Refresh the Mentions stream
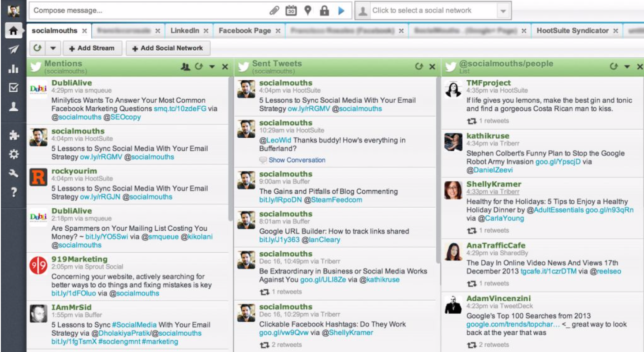644x352 pixels. [198, 67]
